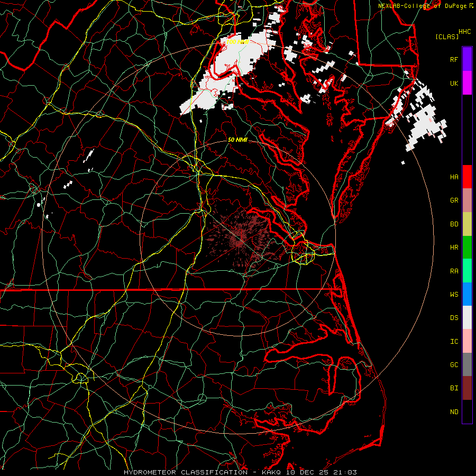Click the BD yellow legend swatch
The width and height of the screenshot is (476, 476).
click(x=467, y=224)
